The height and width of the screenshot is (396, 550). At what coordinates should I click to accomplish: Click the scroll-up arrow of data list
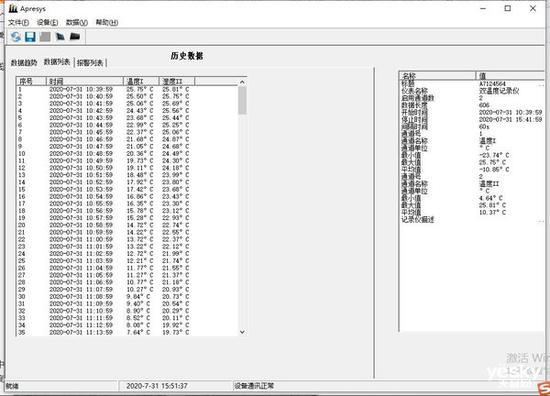242,82
